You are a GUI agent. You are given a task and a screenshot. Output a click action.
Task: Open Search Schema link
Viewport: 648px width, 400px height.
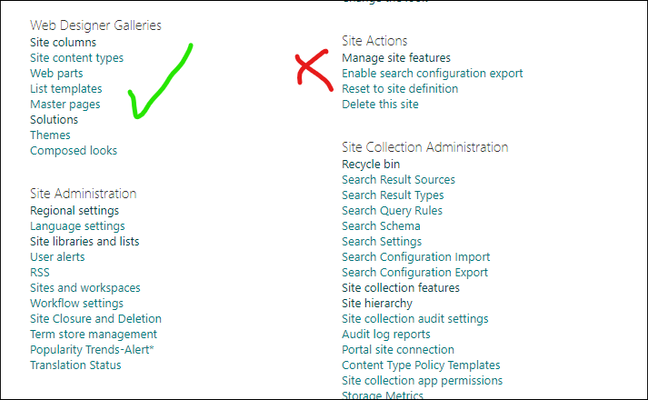coord(381,226)
